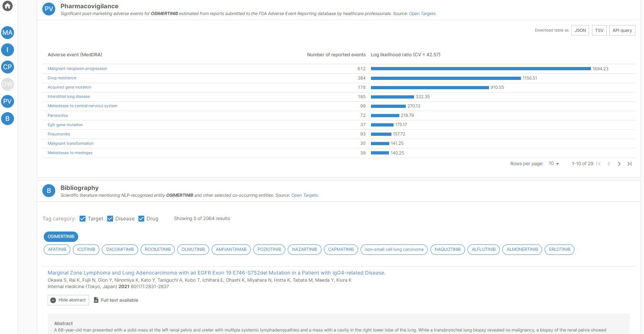Open the Interstitial lung disease link
The width and height of the screenshot is (644, 334).
coord(69,97)
